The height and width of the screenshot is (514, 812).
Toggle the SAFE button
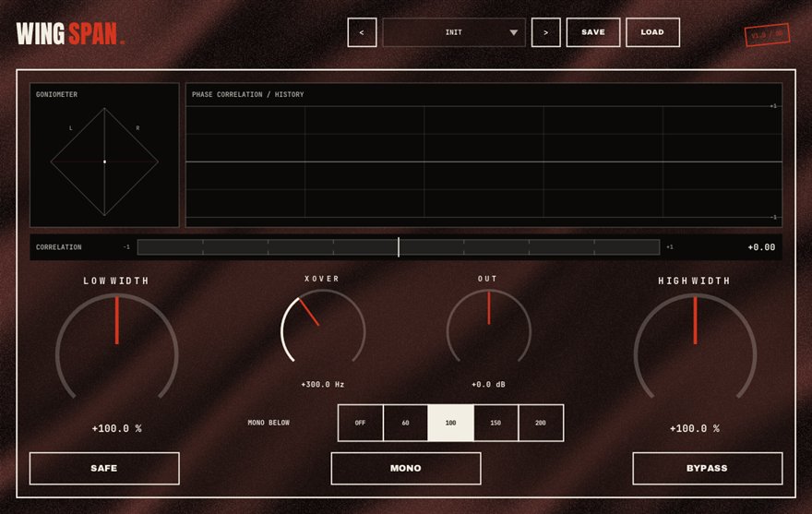104,469
